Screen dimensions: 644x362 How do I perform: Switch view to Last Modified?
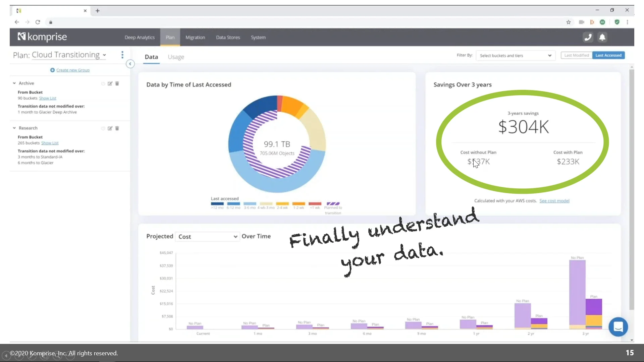pyautogui.click(x=576, y=55)
